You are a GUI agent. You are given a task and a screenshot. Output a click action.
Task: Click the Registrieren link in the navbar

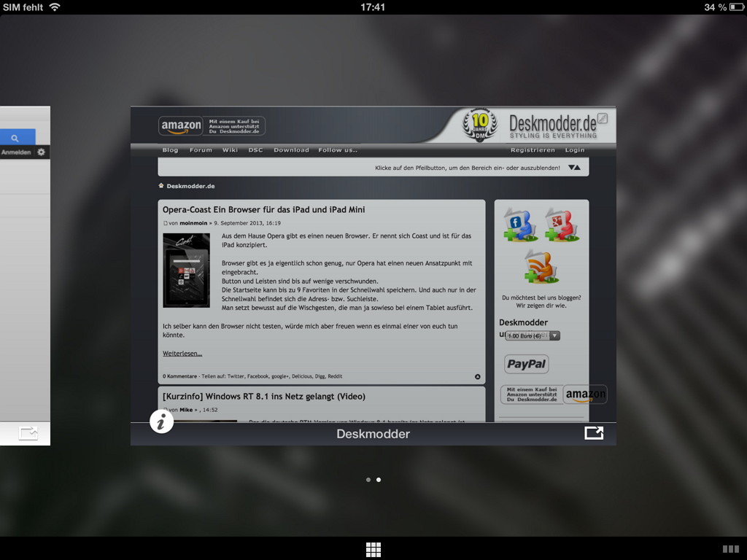click(x=533, y=149)
